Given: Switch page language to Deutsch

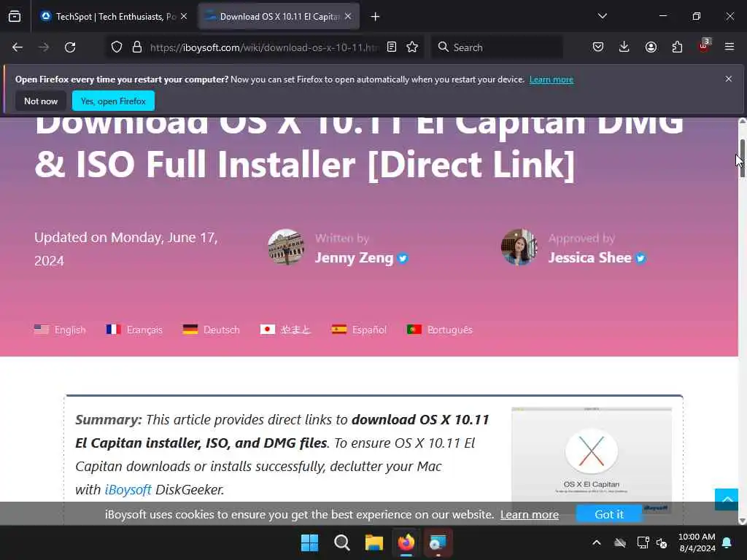Looking at the screenshot, I should coord(211,330).
